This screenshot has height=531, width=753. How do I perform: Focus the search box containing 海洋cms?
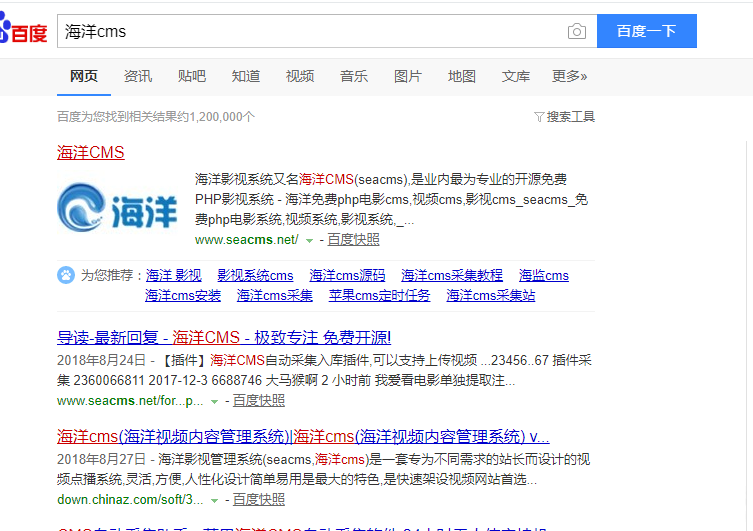(x=312, y=31)
